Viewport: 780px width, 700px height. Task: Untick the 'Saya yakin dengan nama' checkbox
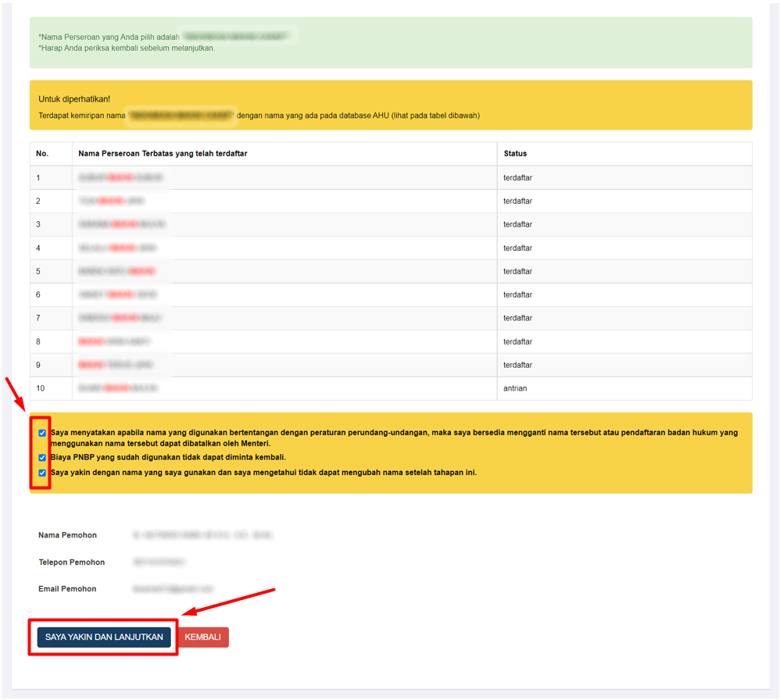point(42,473)
